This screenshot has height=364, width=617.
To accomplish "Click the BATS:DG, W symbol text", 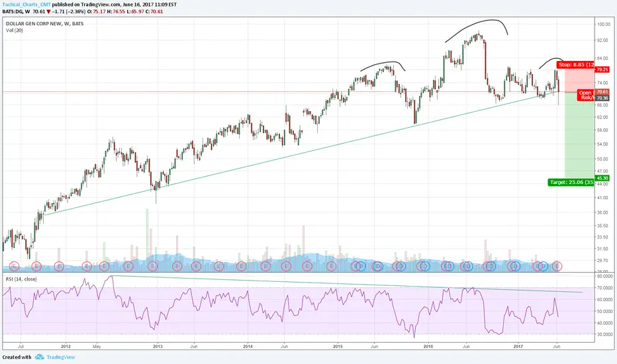I will [x=16, y=11].
